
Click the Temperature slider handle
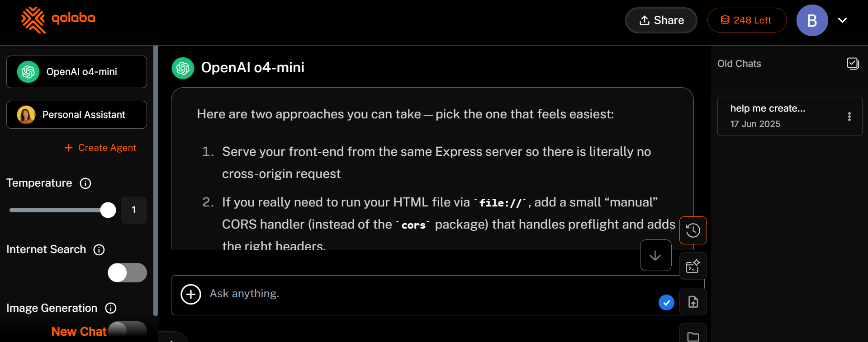coord(108,210)
